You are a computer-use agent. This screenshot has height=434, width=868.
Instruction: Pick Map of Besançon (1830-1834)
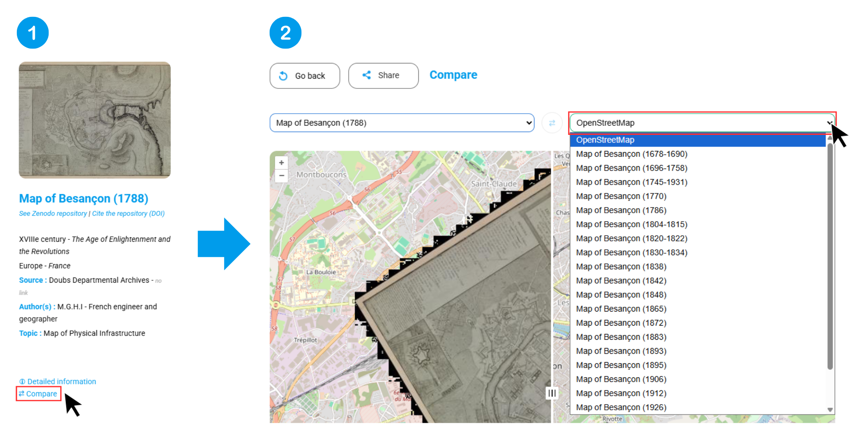(x=698, y=252)
